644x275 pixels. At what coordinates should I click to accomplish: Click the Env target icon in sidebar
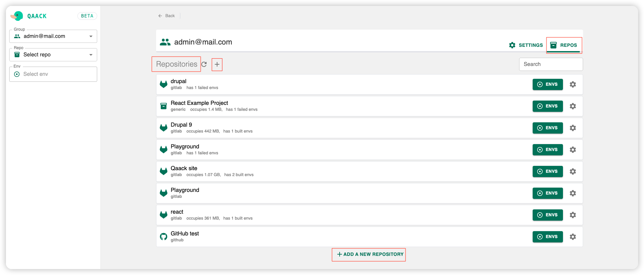click(17, 74)
